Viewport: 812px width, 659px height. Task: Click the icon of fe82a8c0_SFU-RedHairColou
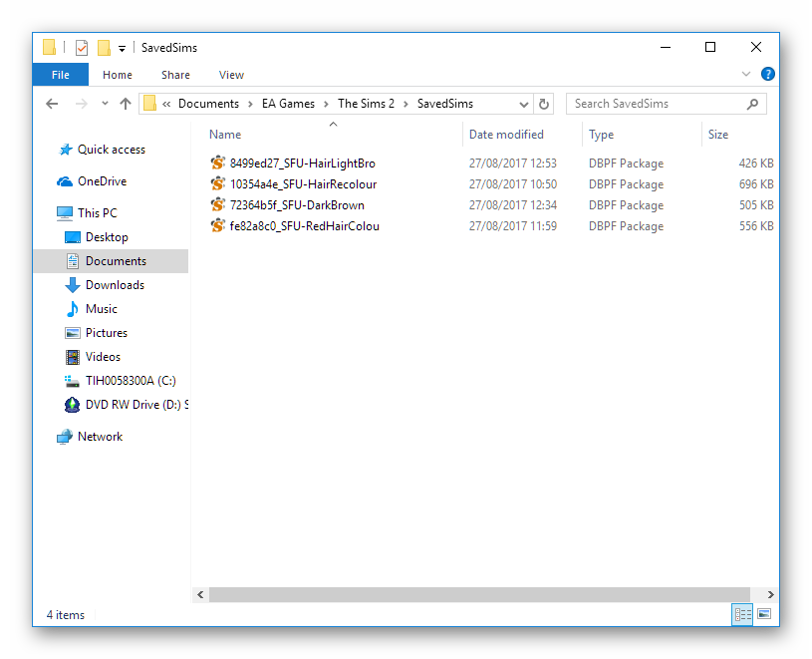(x=218, y=226)
